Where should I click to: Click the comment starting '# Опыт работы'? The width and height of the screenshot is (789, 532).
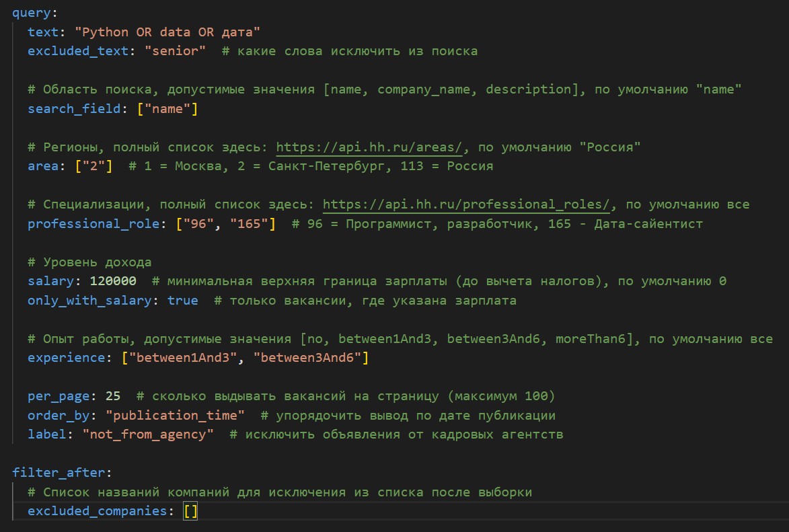tap(400, 339)
